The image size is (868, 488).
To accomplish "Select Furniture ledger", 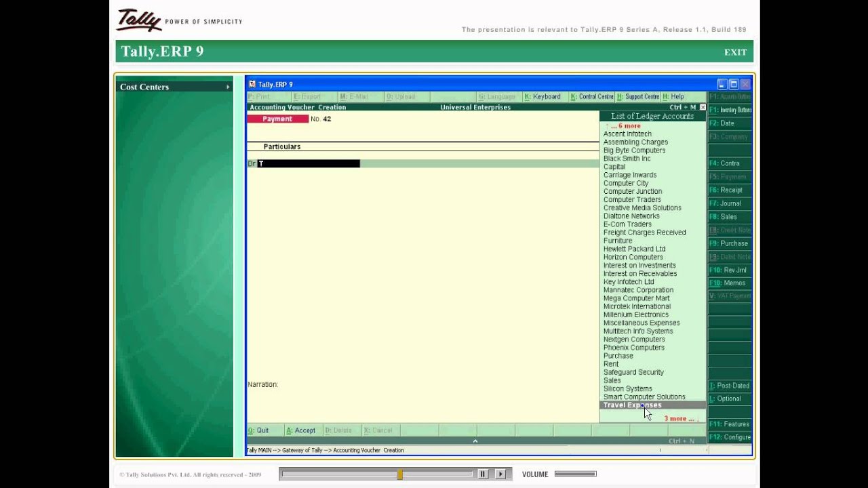I will click(618, 241).
